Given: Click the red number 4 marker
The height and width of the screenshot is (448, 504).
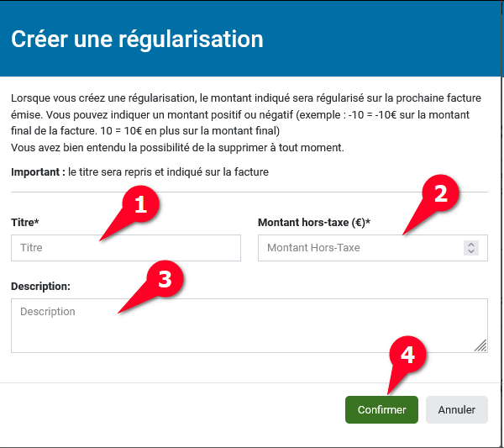Looking at the screenshot, I should pos(407,356).
